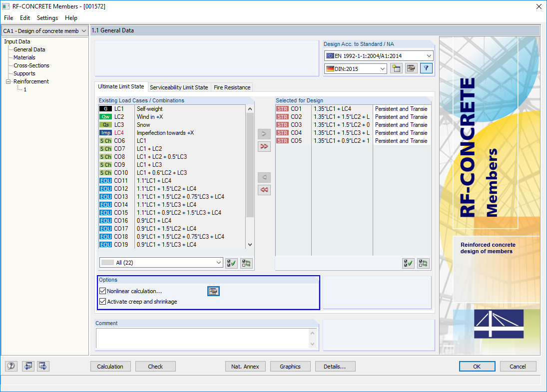Screen dimensions: 547x392
Task: Go to next table icon
Action: (43, 366)
